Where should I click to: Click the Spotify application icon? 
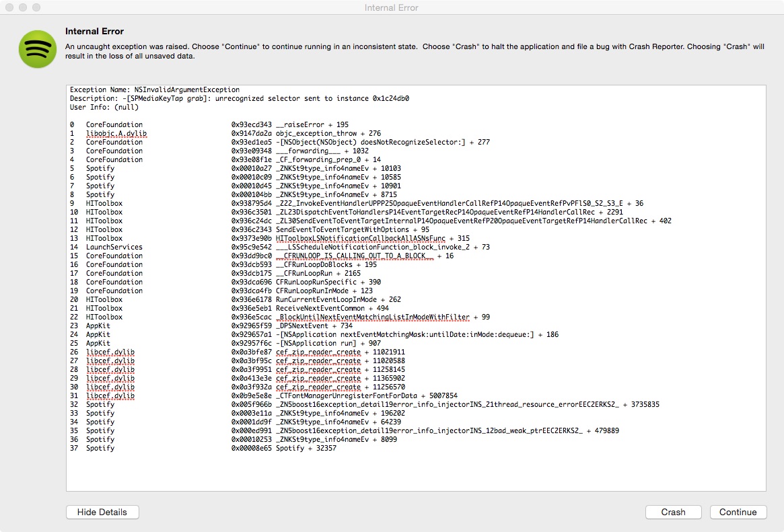click(37, 49)
